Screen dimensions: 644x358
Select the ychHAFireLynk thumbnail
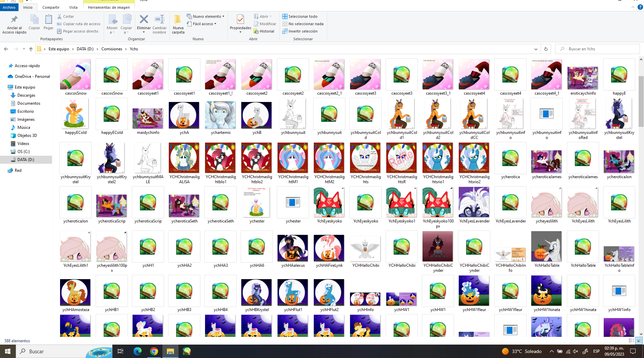tap(329, 249)
